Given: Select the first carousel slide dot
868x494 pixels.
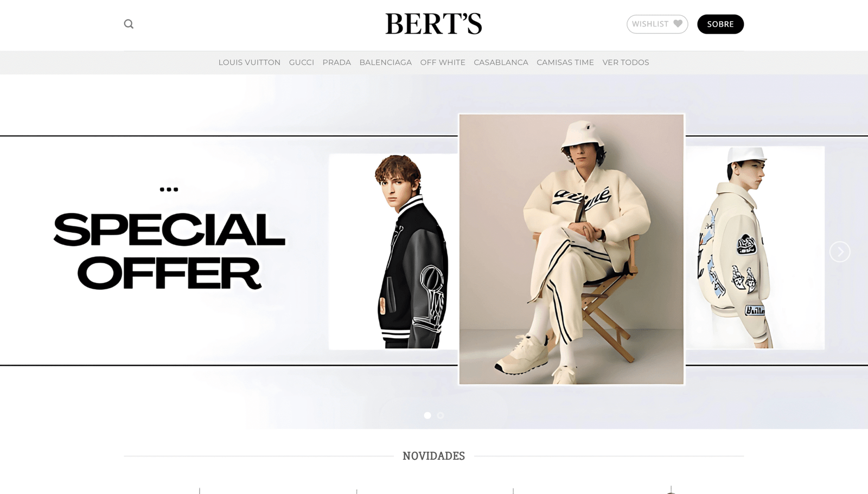Looking at the screenshot, I should [427, 415].
